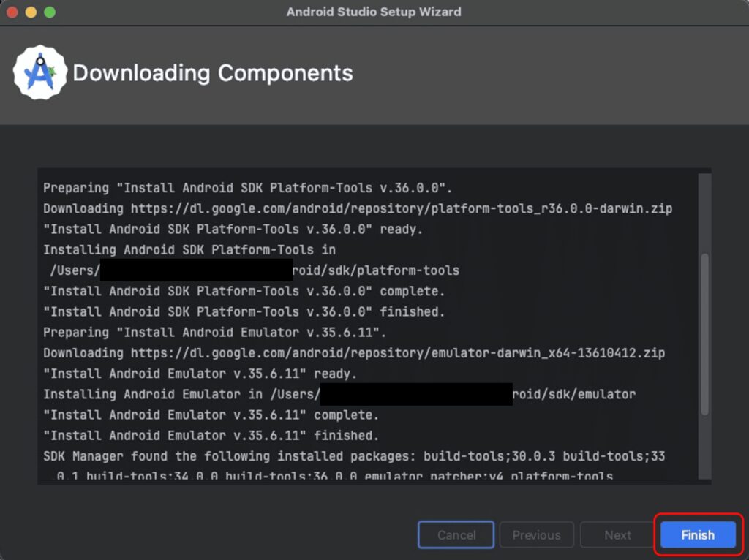Click the green zoom window button
The image size is (749, 560).
point(50,12)
